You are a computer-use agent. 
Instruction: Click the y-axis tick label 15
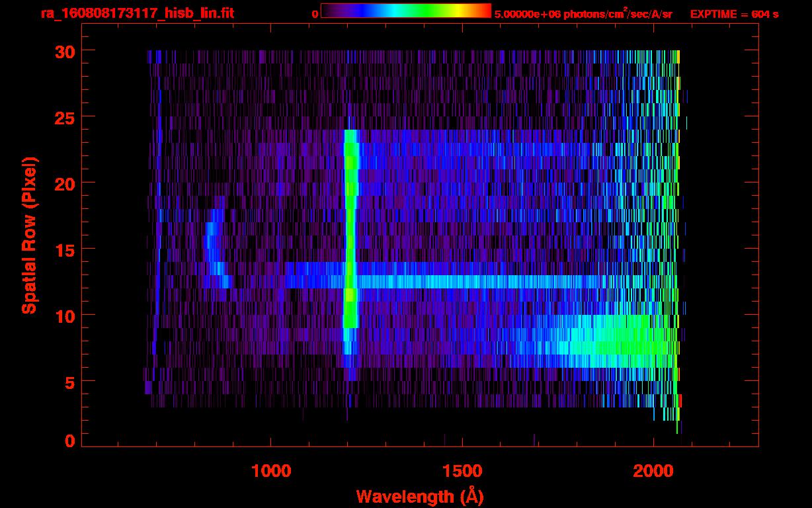(x=65, y=249)
